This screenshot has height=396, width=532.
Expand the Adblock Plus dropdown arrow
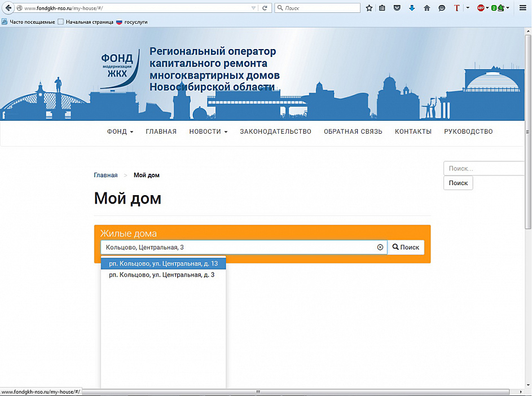tap(487, 8)
